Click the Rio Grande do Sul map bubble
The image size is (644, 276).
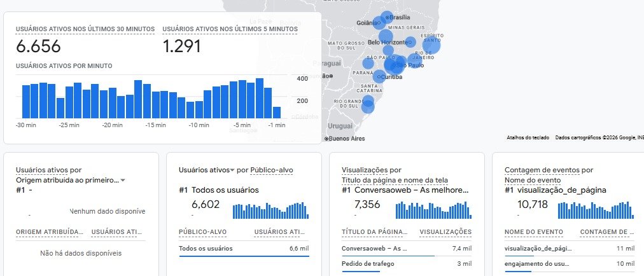coord(368,105)
